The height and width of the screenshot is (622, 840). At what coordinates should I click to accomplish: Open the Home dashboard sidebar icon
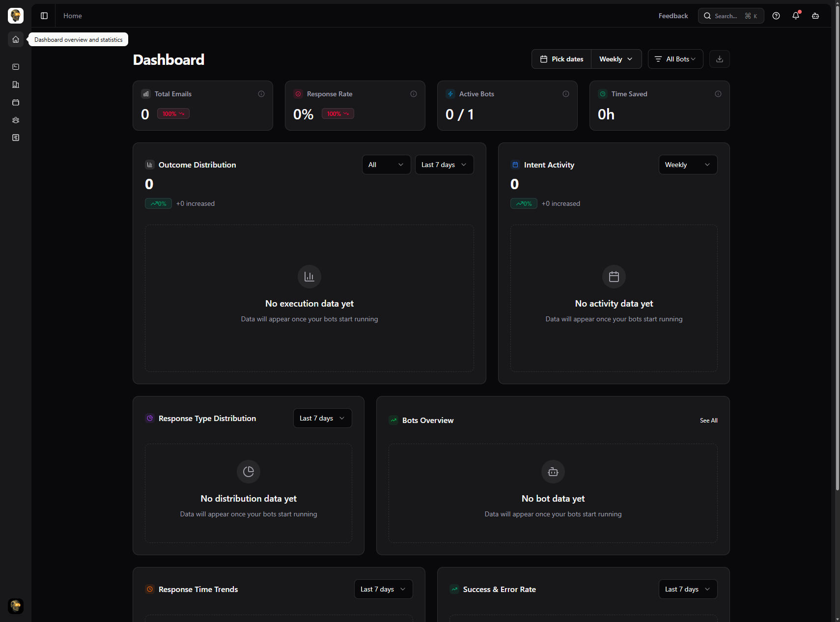tap(16, 39)
